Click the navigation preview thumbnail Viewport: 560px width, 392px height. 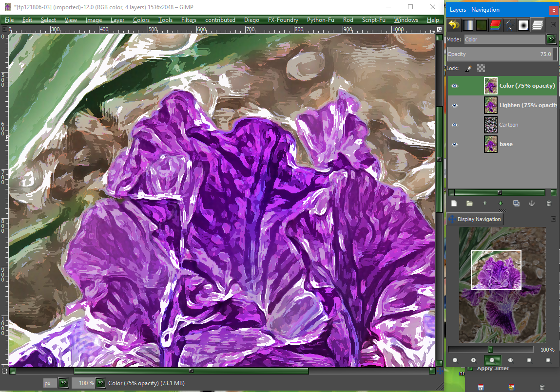coord(502,285)
